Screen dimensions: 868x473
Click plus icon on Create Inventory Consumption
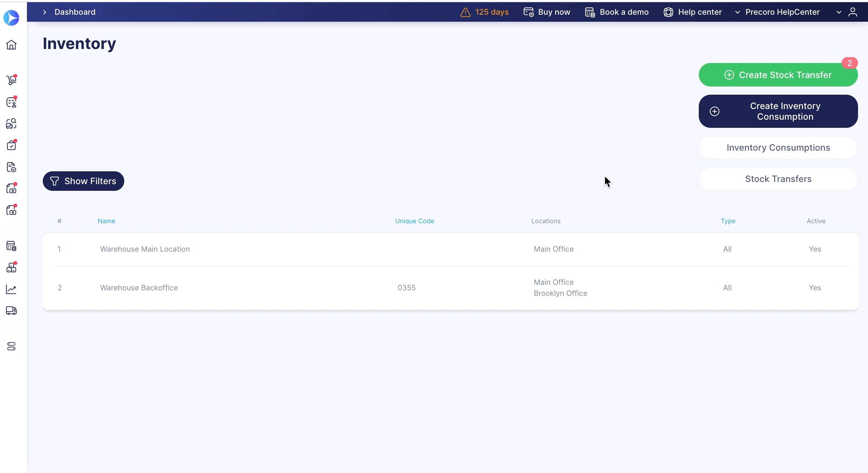[715, 111]
